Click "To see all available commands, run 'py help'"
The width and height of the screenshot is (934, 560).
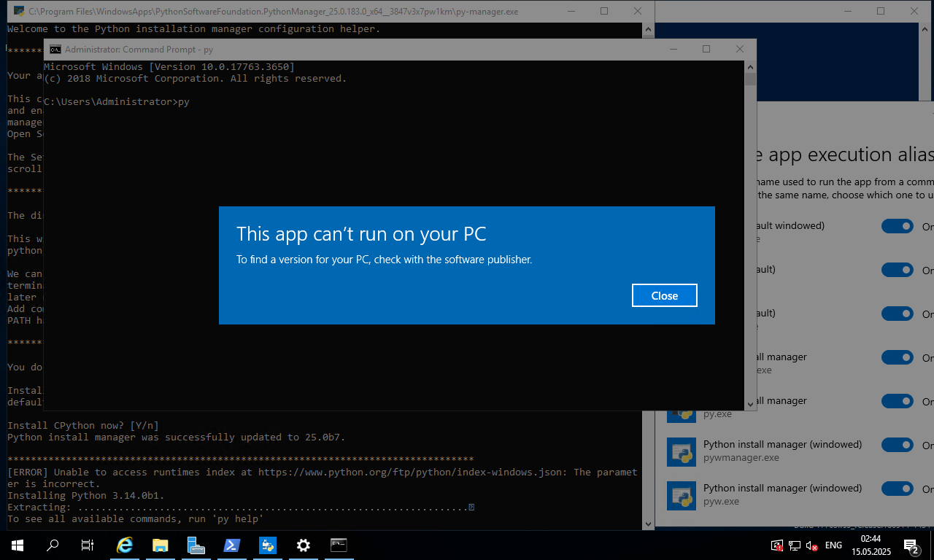136,519
